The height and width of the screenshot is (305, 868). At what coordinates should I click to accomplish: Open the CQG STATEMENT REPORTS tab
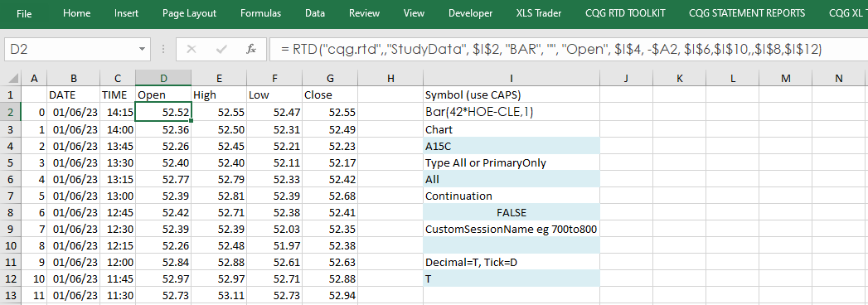point(747,13)
